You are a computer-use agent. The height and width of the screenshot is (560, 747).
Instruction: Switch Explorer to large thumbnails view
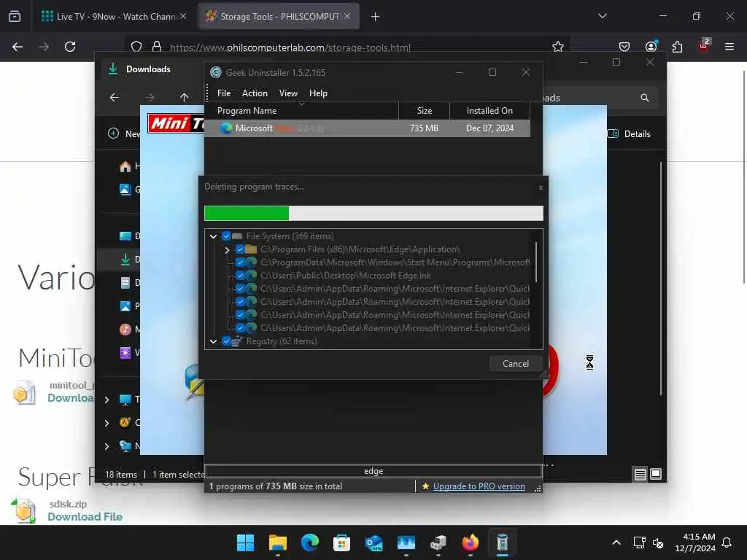tap(656, 474)
